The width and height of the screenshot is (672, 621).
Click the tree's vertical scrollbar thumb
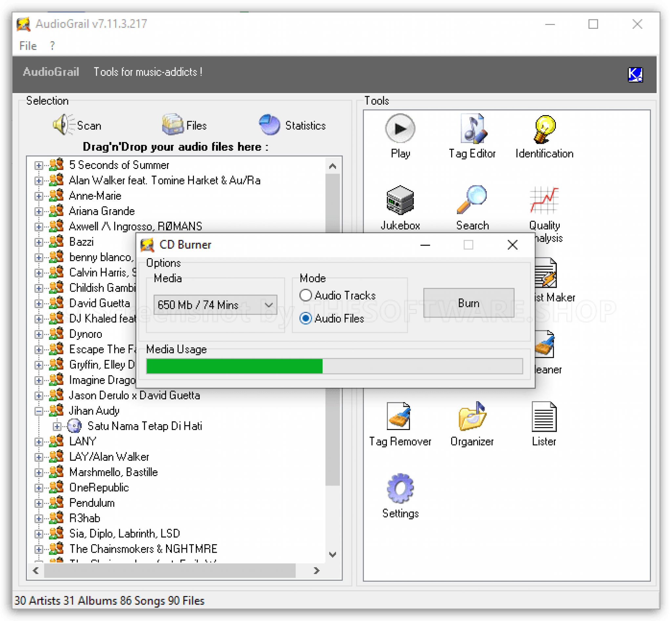(x=333, y=330)
